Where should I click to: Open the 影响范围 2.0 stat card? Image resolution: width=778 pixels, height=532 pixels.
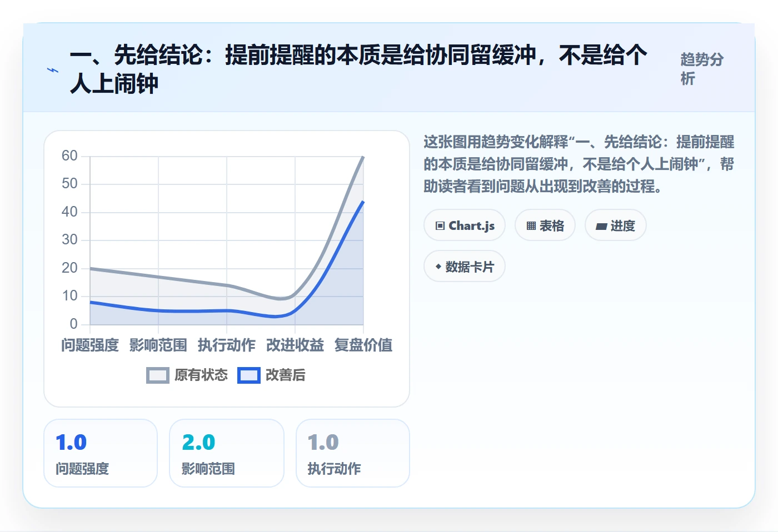coord(227,453)
